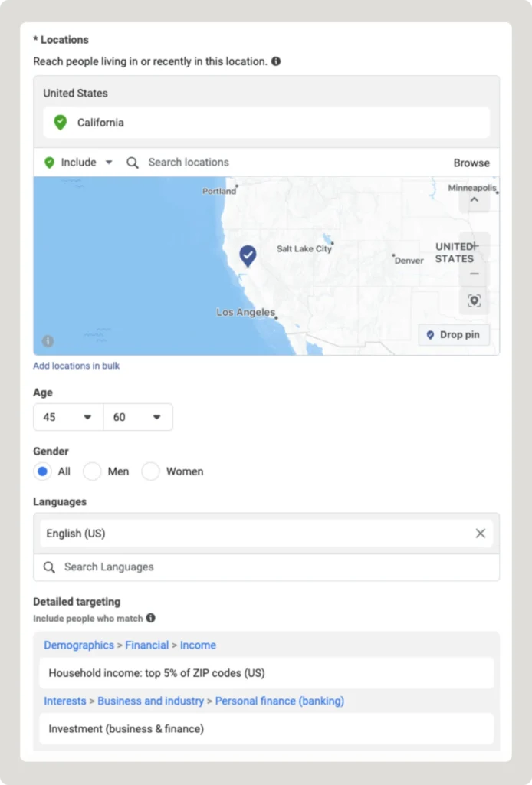The height and width of the screenshot is (785, 532).
Task: Select the All gender option
Action: (x=42, y=471)
